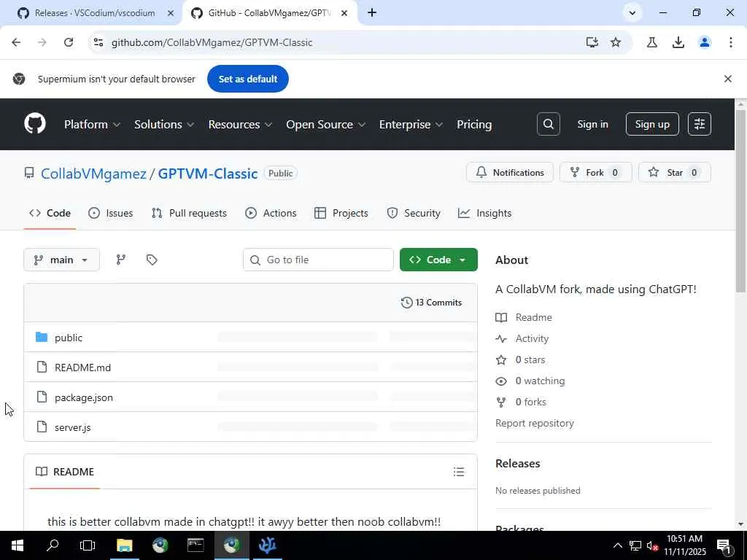
Task: Click the muted volume tray icon
Action: [x=652, y=545]
